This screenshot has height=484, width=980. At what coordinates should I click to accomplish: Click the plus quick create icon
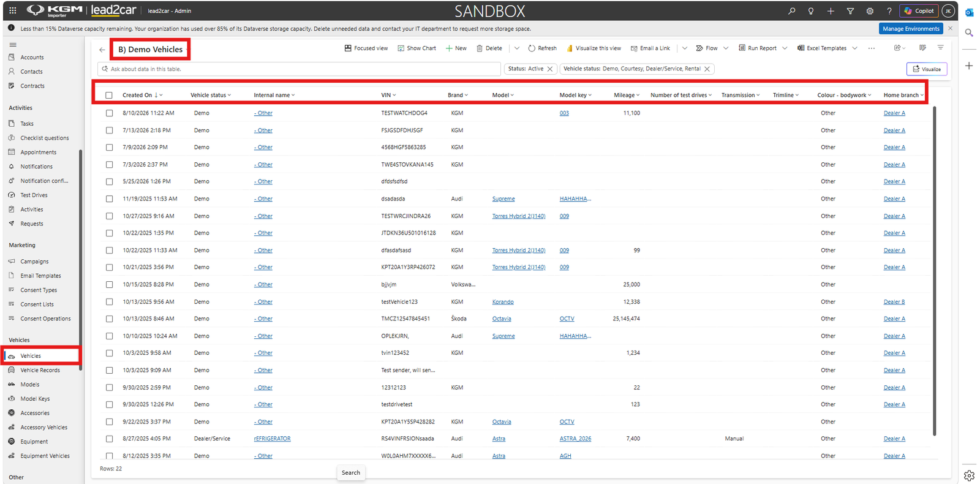click(x=831, y=11)
